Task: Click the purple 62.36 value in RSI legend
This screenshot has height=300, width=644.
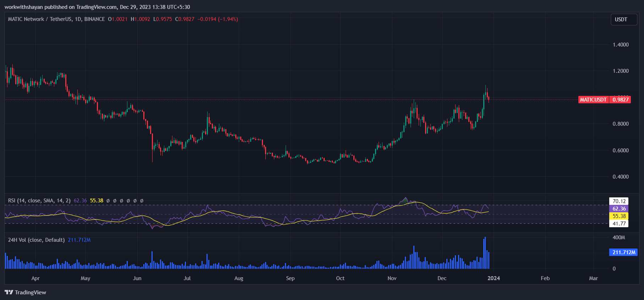Action: (x=80, y=201)
